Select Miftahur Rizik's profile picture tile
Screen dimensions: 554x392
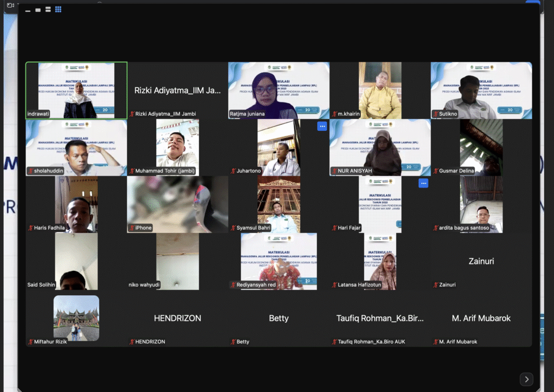[76, 318]
